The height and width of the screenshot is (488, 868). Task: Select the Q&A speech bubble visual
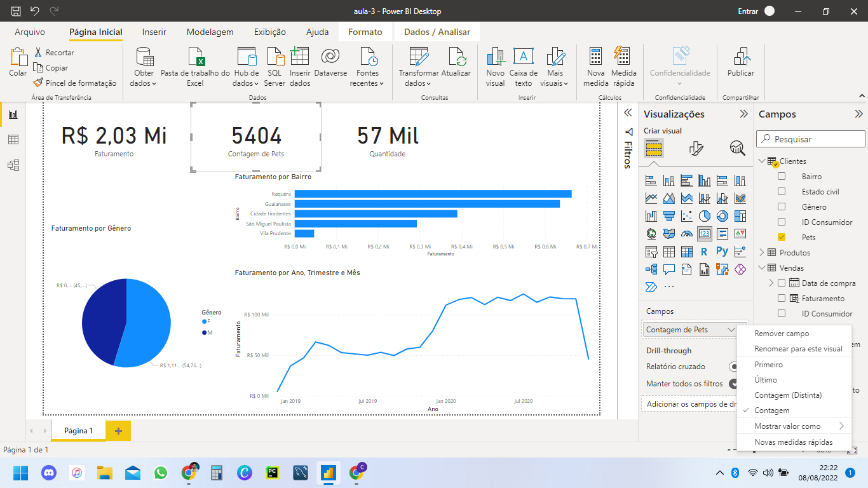click(x=668, y=269)
